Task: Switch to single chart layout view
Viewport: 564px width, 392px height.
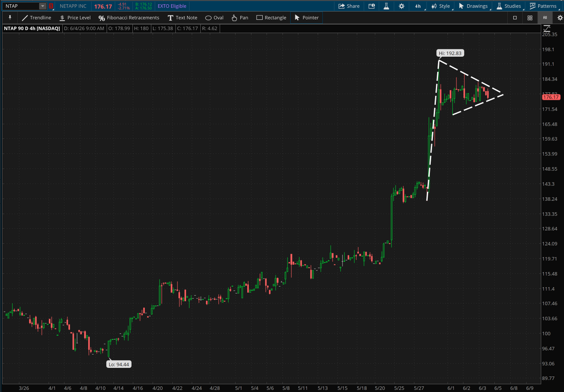Action: pyautogui.click(x=515, y=17)
